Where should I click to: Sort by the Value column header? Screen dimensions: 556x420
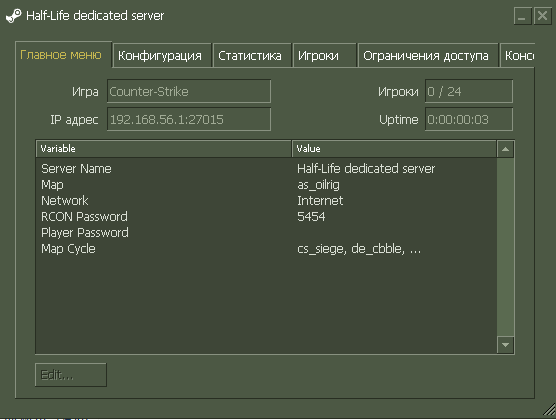pyautogui.click(x=394, y=149)
